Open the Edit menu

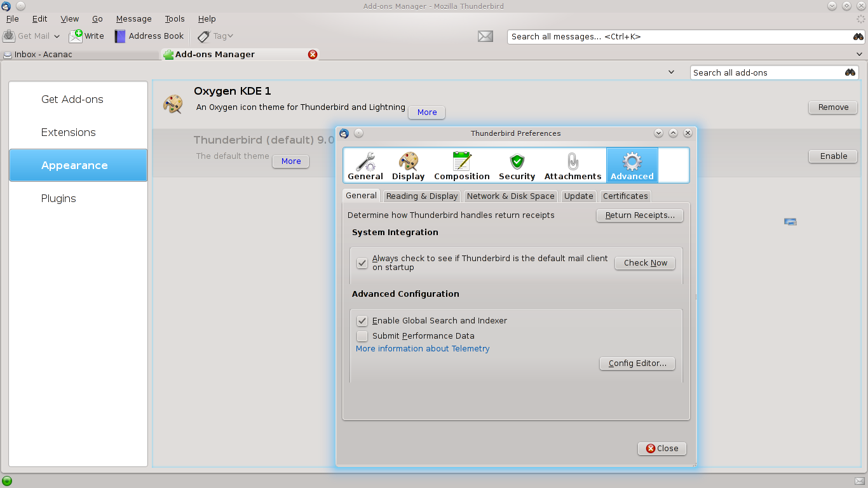coord(39,19)
